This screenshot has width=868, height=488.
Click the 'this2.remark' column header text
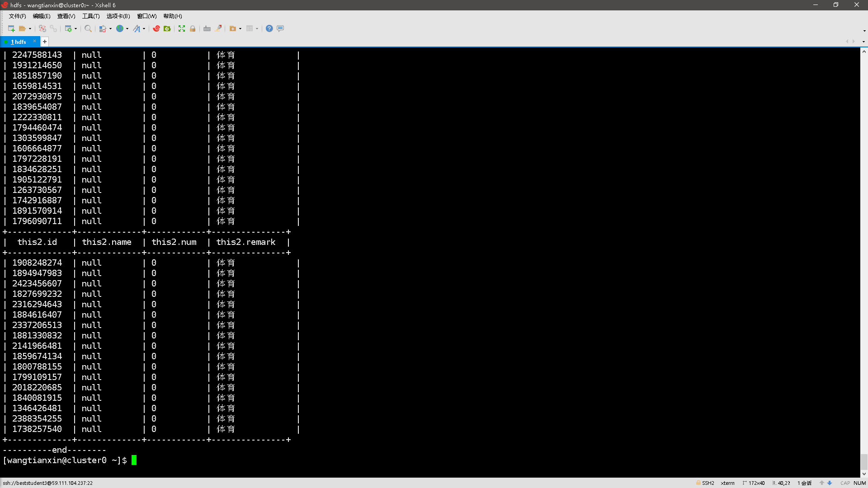tap(246, 242)
